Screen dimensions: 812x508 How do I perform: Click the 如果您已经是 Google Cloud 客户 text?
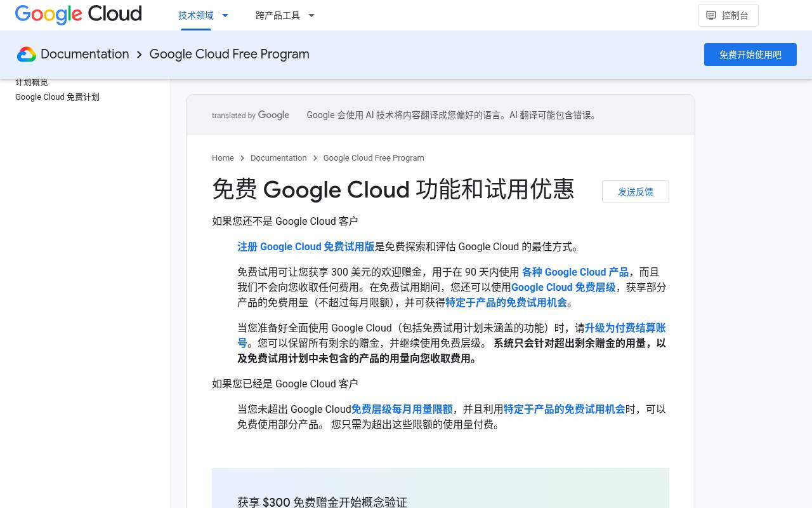285,384
